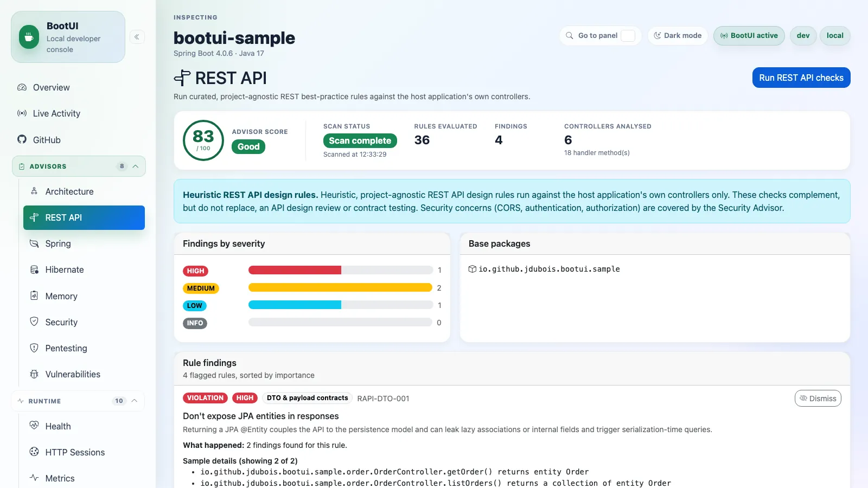This screenshot has width=868, height=488.
Task: Click the "Scanned at 12:33:29" text
Action: [x=355, y=155]
